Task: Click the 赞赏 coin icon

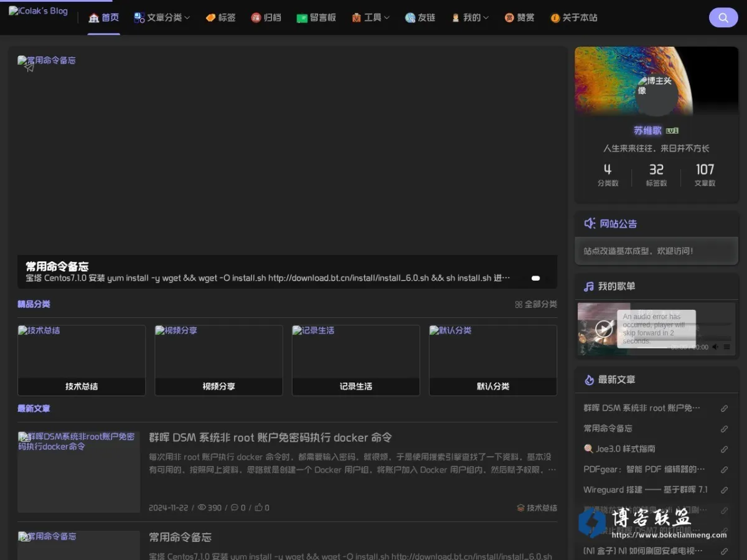Action: coord(509,18)
